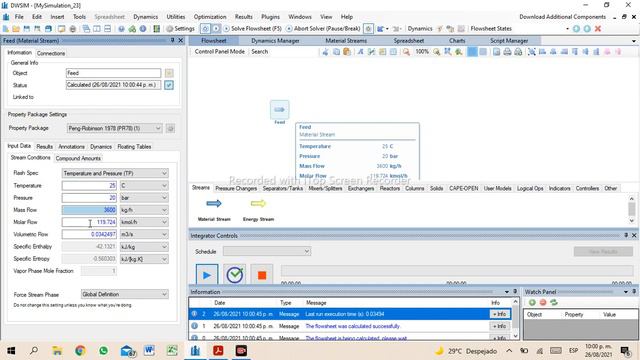
Task: Click the New Simulation toolbar icon
Action: pyautogui.click(x=6, y=29)
